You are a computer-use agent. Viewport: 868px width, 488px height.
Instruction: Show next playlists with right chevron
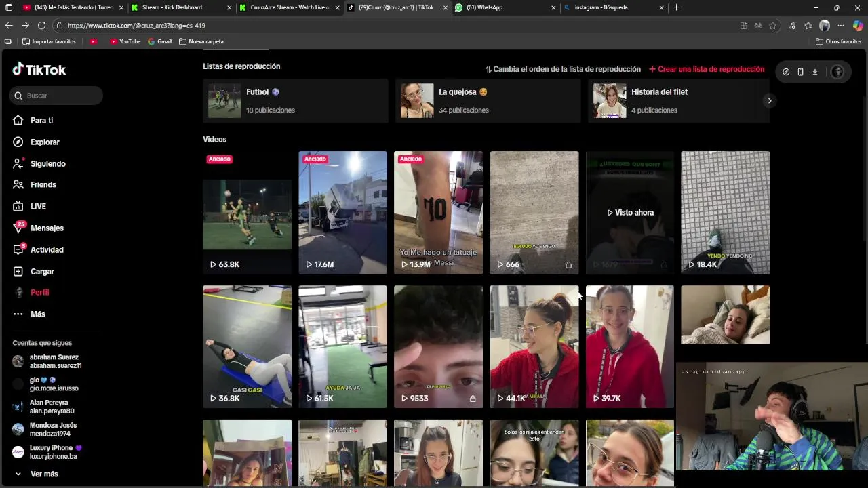click(769, 100)
